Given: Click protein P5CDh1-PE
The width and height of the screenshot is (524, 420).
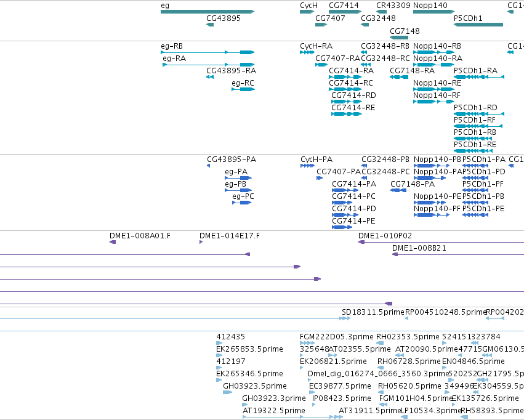Looking at the screenshot, I should pyautogui.click(x=483, y=209).
